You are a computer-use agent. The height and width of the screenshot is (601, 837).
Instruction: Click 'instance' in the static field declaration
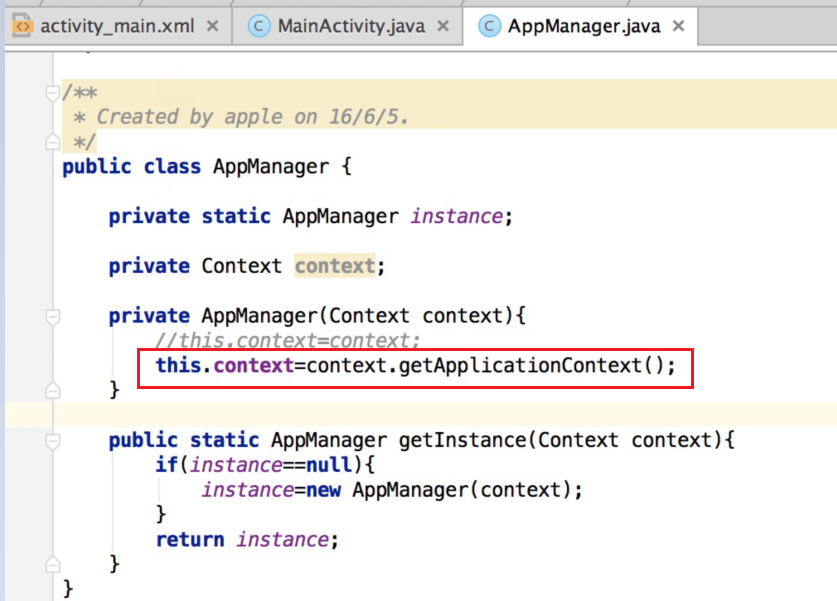(x=456, y=216)
